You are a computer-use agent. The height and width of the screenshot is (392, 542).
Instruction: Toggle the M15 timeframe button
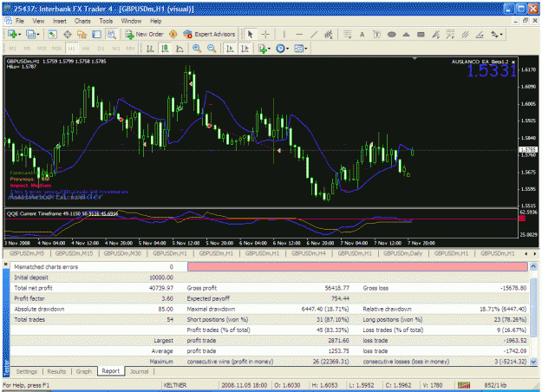click(42, 49)
